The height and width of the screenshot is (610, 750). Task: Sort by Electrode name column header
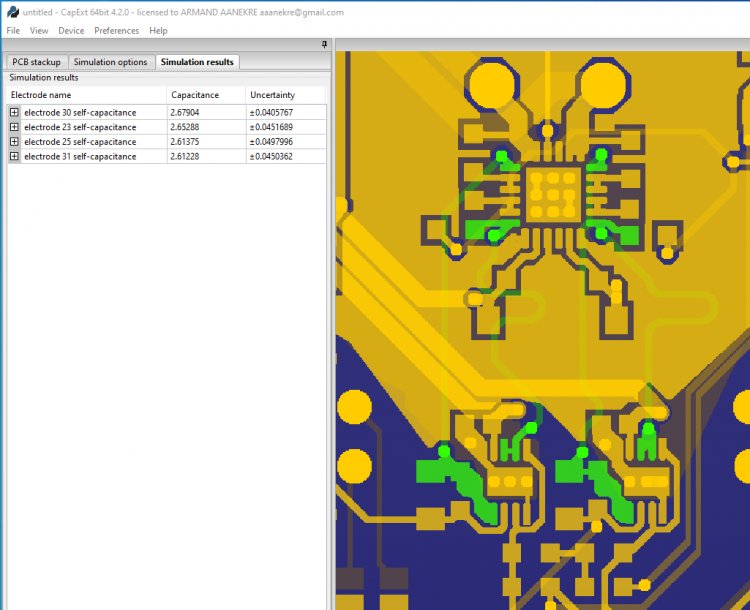(x=87, y=95)
